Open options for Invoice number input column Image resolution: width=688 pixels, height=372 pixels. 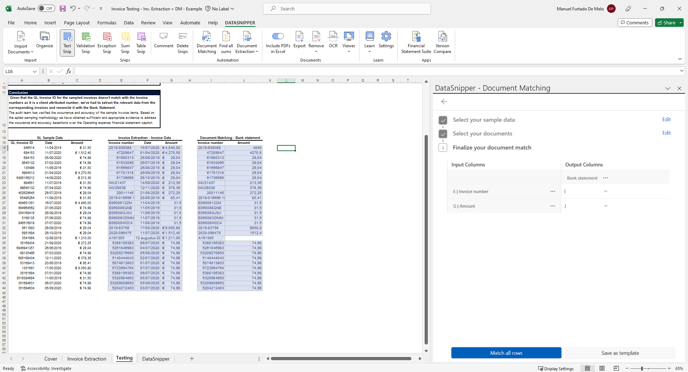click(x=552, y=191)
